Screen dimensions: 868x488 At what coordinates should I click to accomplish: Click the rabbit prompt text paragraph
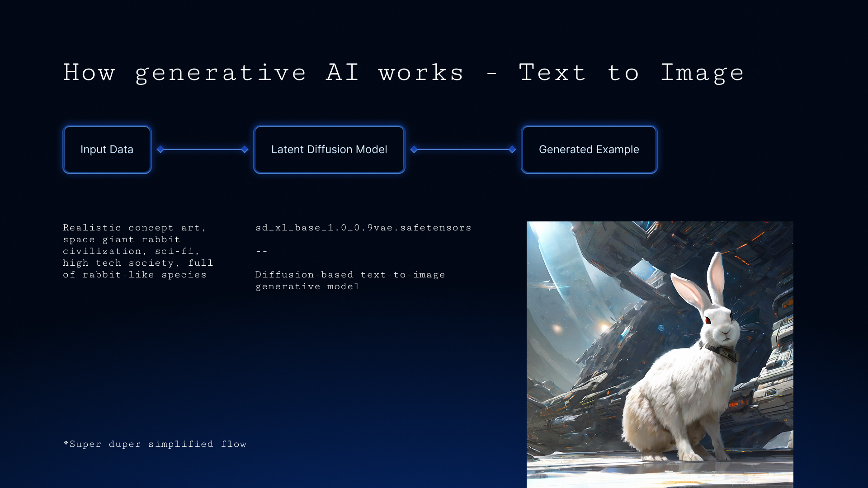click(x=137, y=251)
